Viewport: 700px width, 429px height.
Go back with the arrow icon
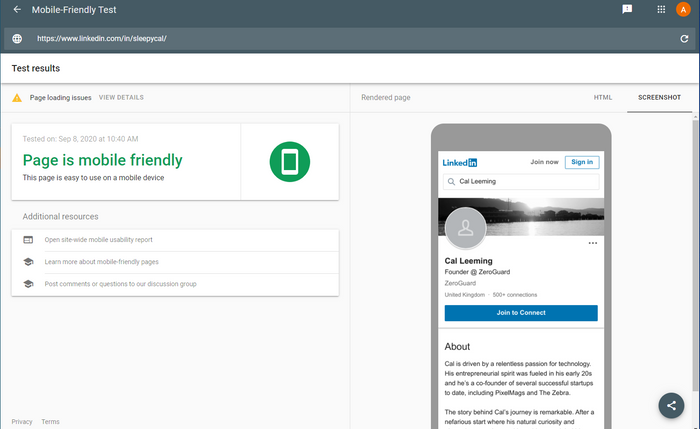(17, 9)
